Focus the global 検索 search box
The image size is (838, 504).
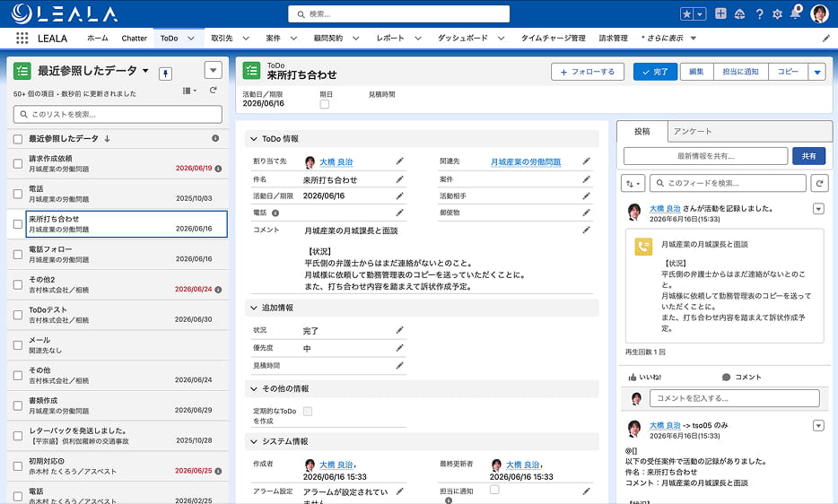[x=398, y=13]
